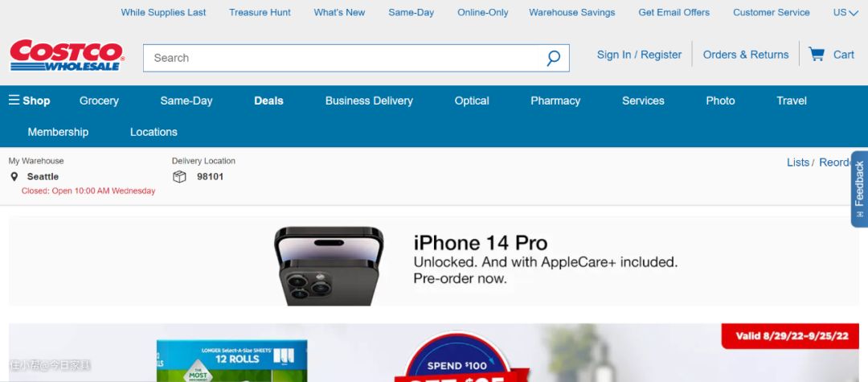The image size is (868, 382).
Task: Go to Pharmacy in navigation bar
Action: click(555, 101)
